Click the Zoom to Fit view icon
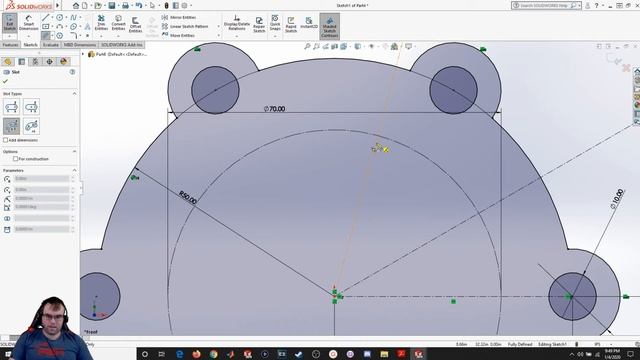640x360 pixels. (307, 47)
